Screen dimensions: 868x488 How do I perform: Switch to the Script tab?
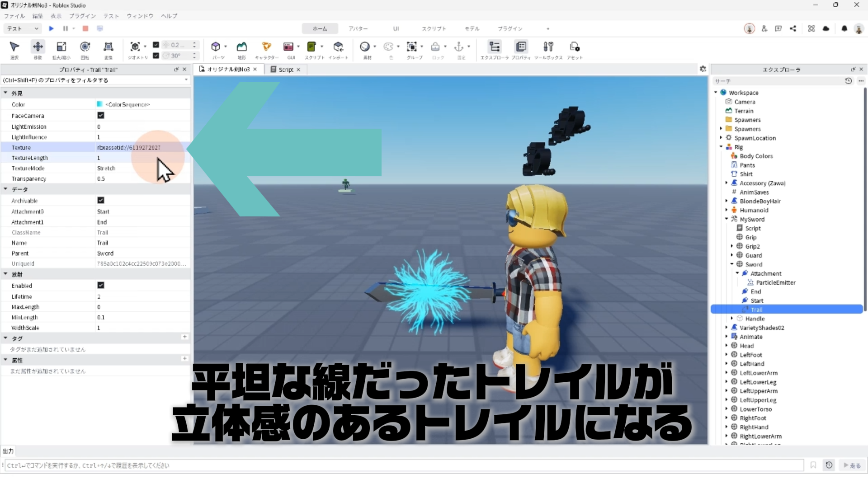pyautogui.click(x=285, y=69)
